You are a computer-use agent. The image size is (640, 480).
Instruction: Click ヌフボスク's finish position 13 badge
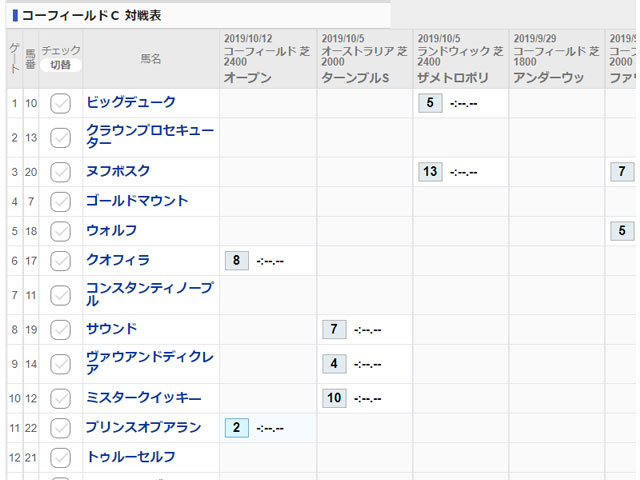point(430,171)
